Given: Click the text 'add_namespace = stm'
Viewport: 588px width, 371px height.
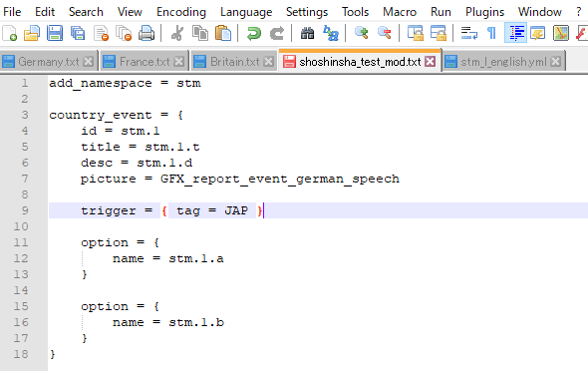Looking at the screenshot, I should [x=125, y=83].
